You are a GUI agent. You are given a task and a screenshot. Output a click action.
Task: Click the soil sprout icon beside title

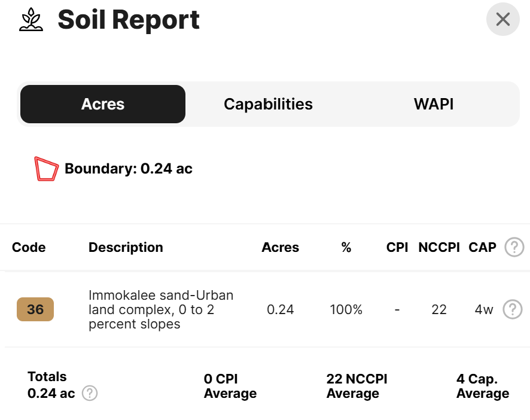31,19
